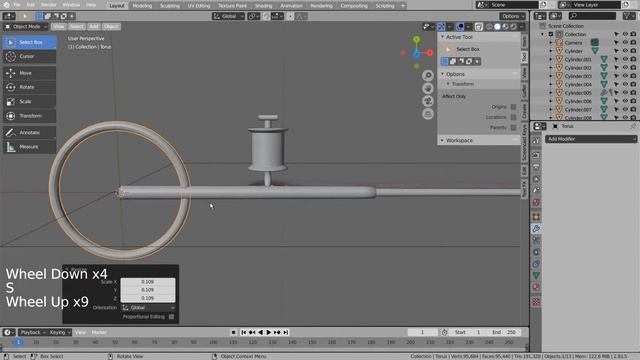Activate the Move tool
The height and width of the screenshot is (360, 640).
tap(29, 73)
